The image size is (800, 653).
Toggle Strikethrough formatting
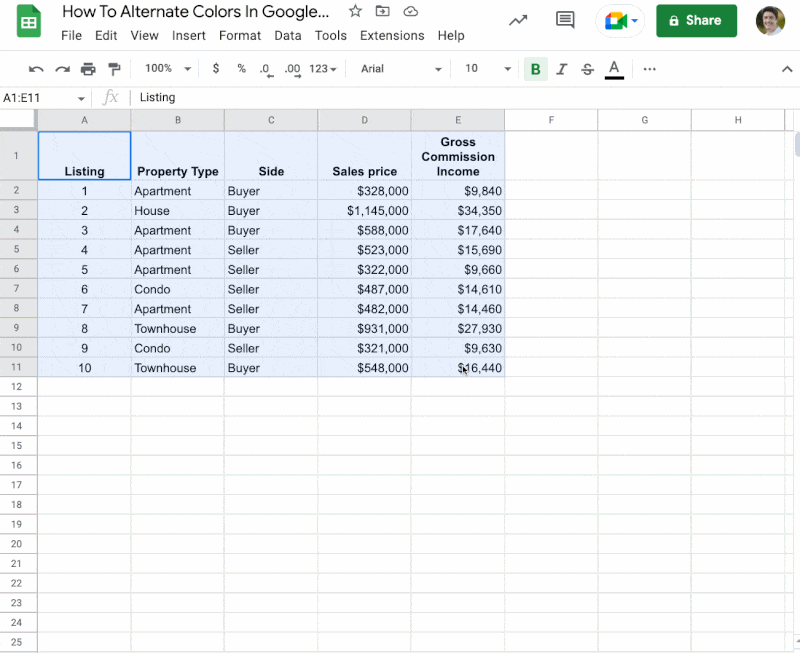[588, 69]
